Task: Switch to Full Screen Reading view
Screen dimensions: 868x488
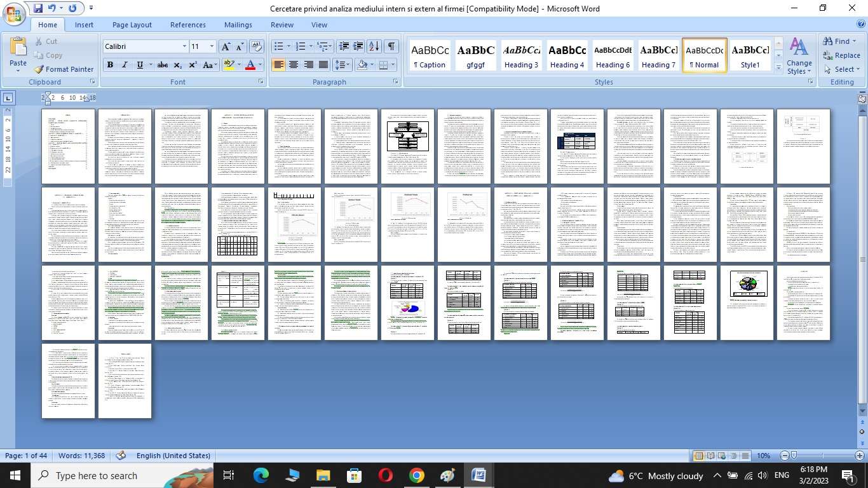Action: coord(711,456)
